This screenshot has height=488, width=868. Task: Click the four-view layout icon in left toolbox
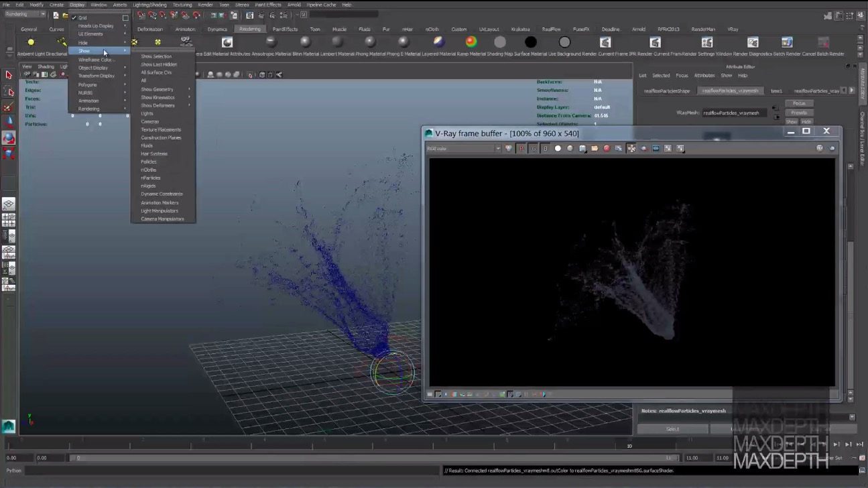pos(9,219)
